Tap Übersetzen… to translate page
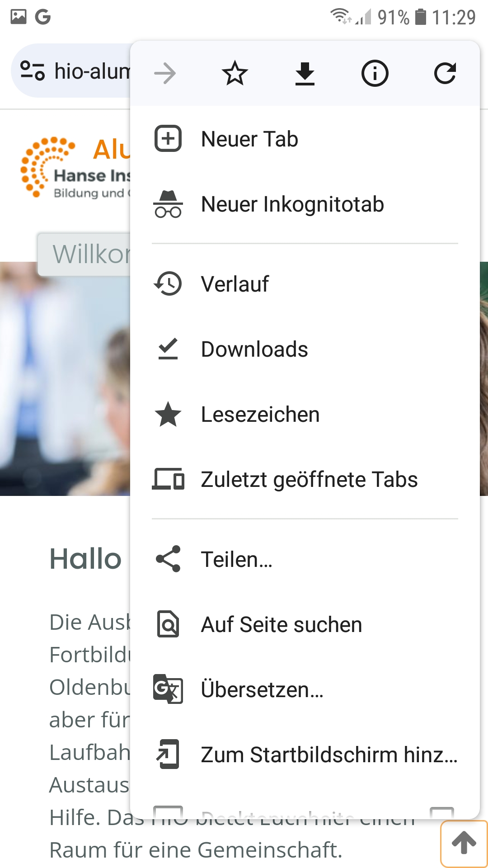 point(262,689)
